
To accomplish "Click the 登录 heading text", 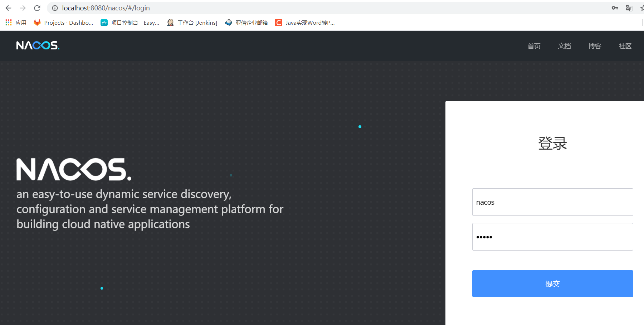I will pos(552,143).
